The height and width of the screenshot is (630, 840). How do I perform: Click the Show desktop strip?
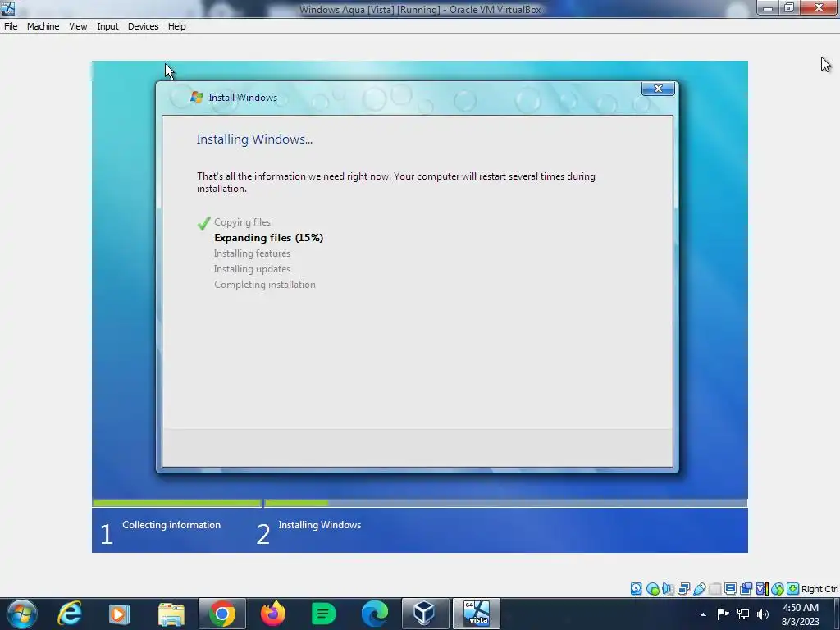836,614
